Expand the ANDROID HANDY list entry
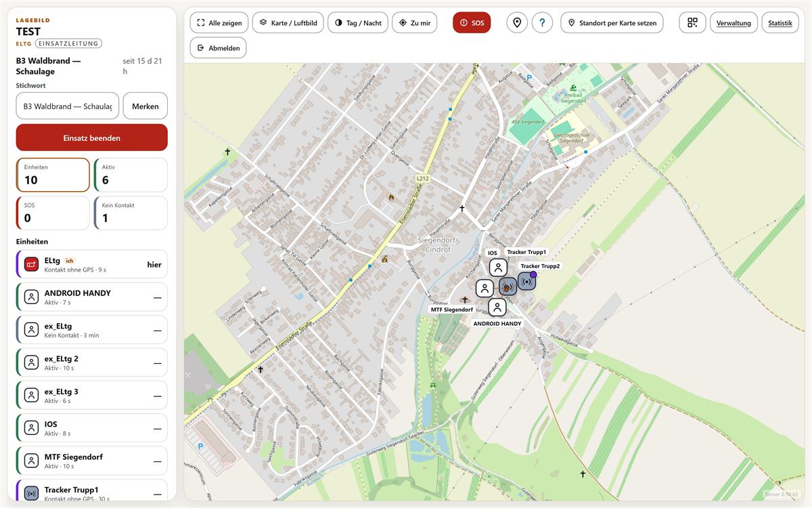 91,297
